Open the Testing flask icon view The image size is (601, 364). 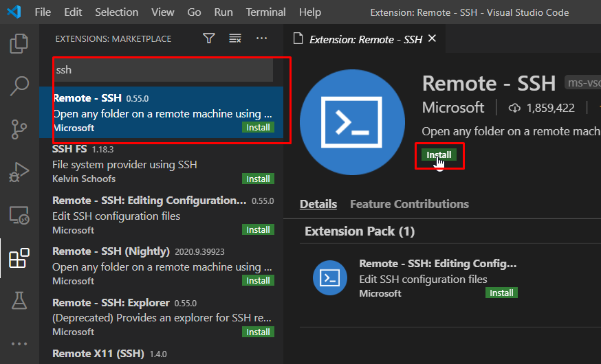point(19,300)
